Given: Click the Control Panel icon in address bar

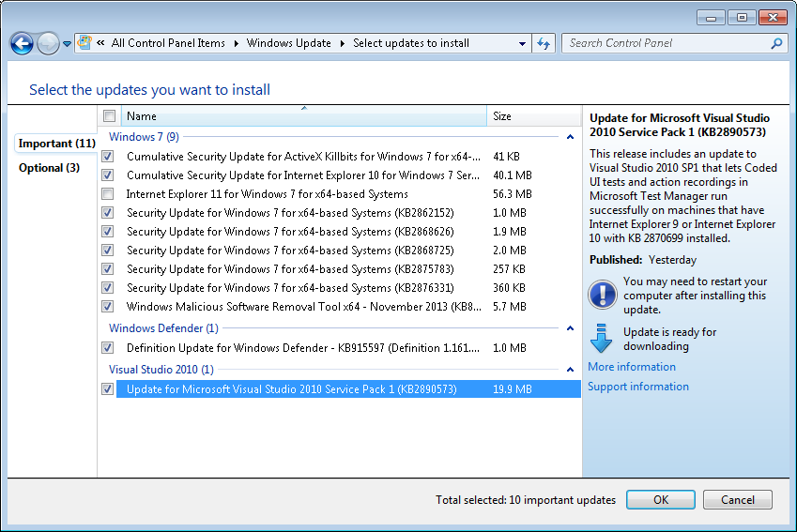Looking at the screenshot, I should coord(84,42).
